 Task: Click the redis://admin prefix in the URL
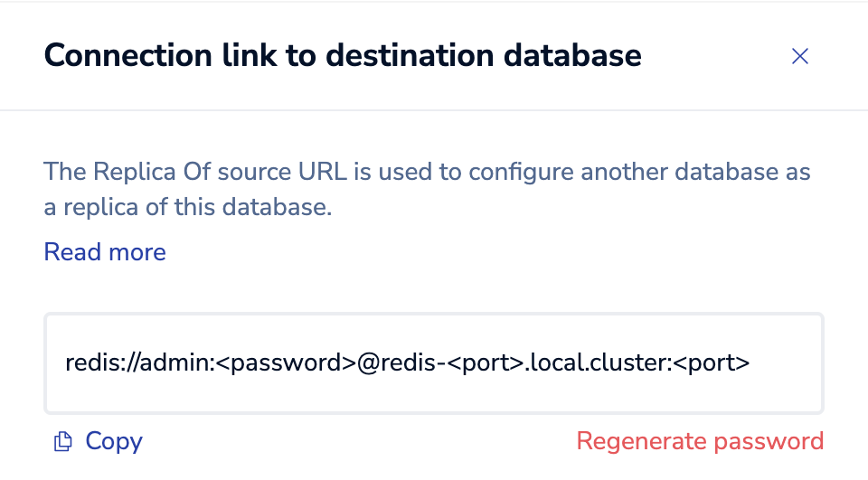137,363
